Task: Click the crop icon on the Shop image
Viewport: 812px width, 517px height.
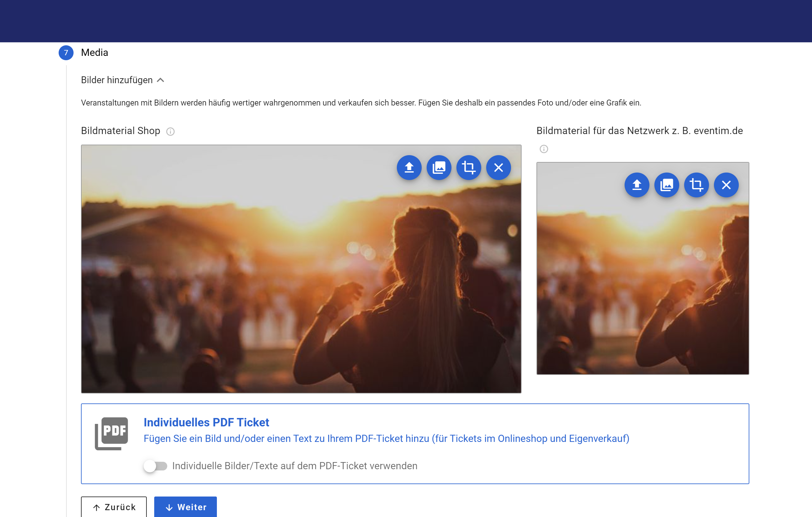Action: coord(469,168)
